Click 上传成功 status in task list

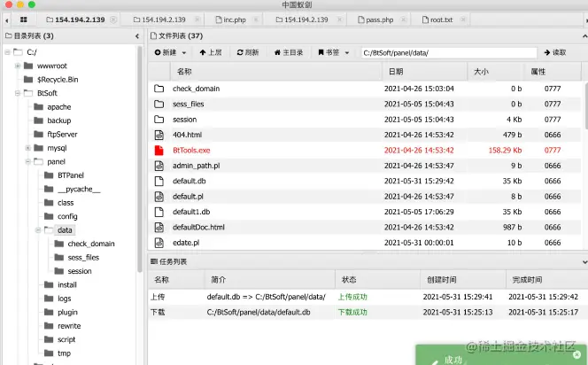(x=352, y=297)
